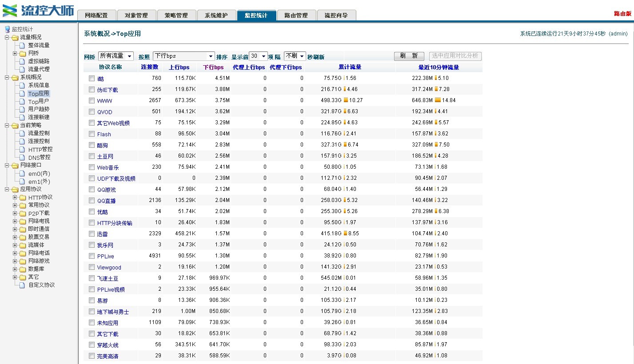Click the page icon beside DNS管控
This screenshot has width=634, height=364.
[x=23, y=157]
